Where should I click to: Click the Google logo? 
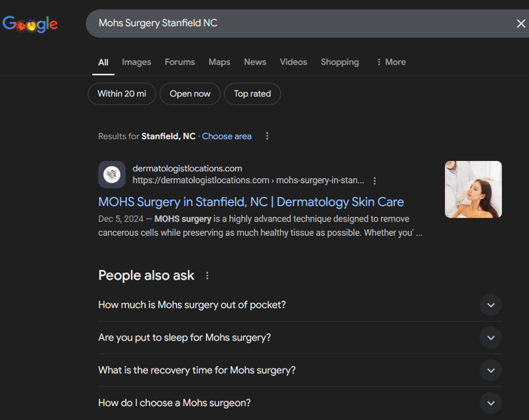(30, 24)
